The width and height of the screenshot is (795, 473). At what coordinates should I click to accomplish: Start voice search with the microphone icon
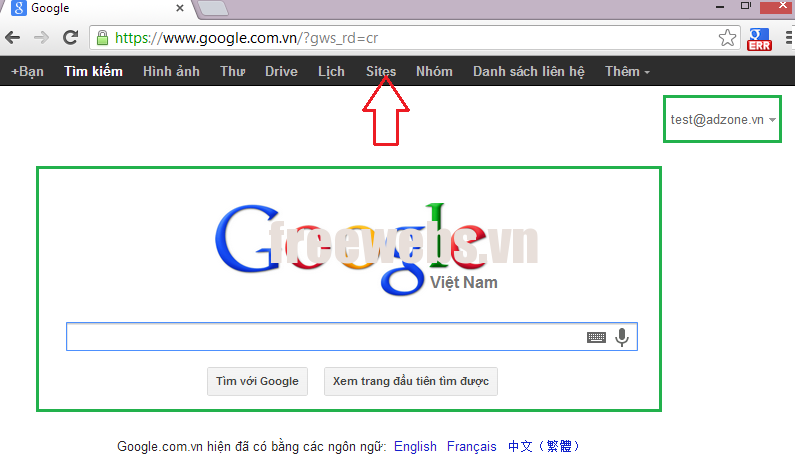click(622, 337)
